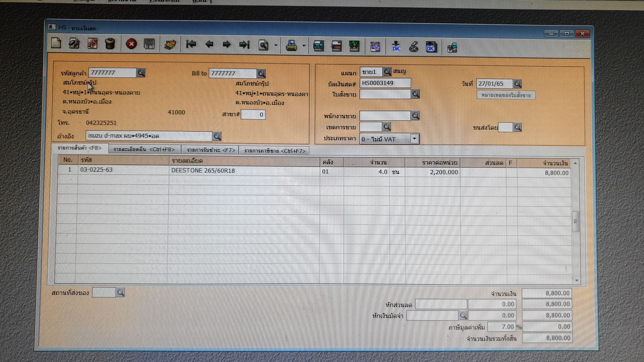Click the Bill to field 7777777
The height and width of the screenshot is (362, 644).
tap(233, 73)
